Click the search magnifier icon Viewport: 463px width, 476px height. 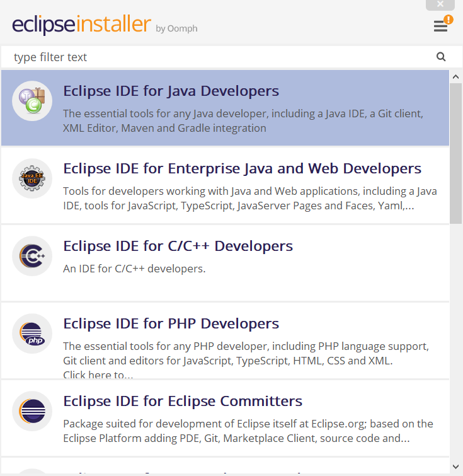pyautogui.click(x=441, y=57)
